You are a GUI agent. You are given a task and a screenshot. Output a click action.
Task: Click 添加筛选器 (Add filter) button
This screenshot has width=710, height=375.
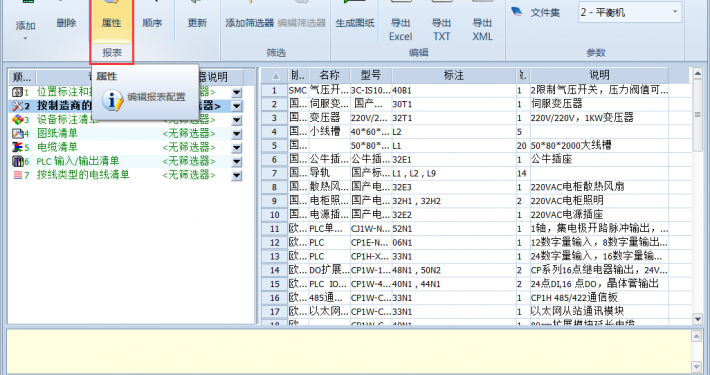coord(249,23)
